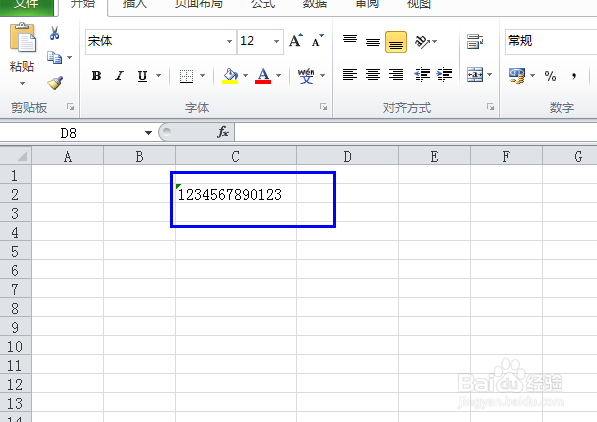Toggle center text alignment

click(373, 75)
